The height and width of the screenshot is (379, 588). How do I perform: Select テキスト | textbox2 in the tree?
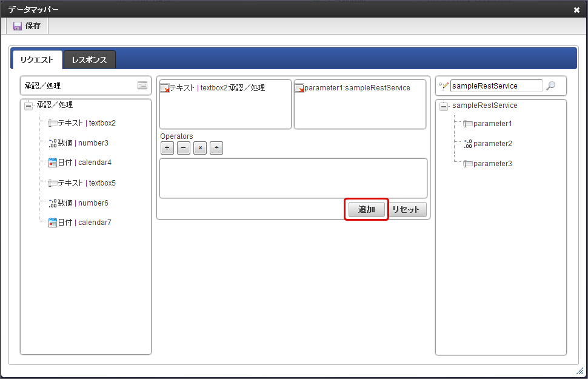(x=87, y=123)
